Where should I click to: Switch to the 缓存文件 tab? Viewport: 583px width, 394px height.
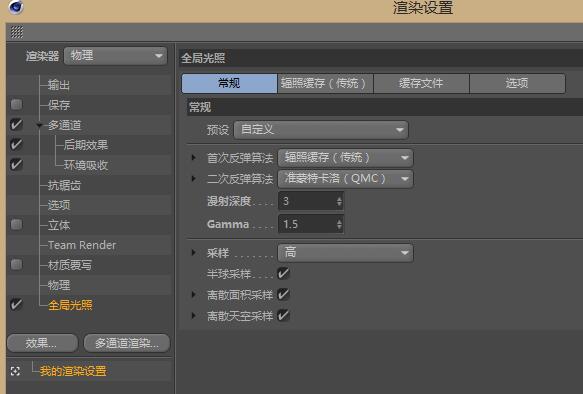421,83
